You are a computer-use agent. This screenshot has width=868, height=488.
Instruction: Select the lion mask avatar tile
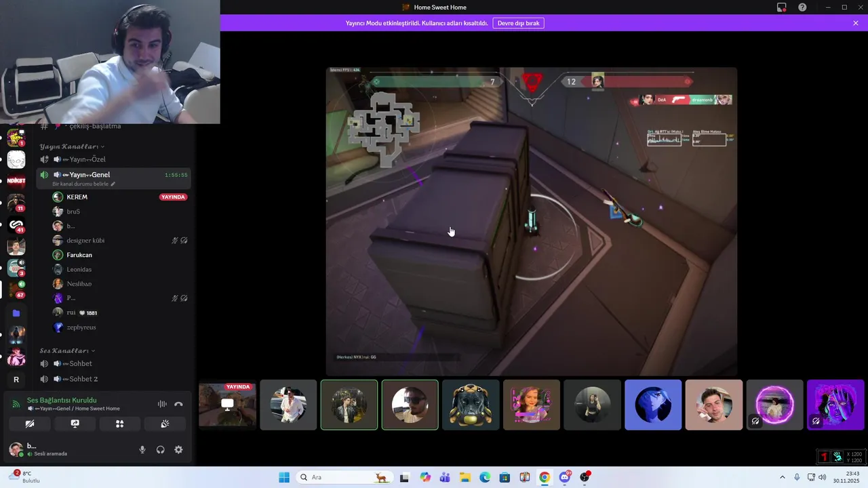(471, 405)
